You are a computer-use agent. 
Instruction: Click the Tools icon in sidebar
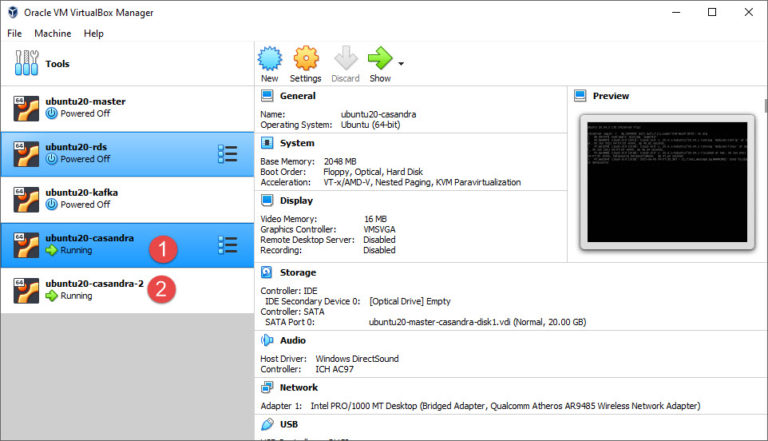click(x=27, y=64)
